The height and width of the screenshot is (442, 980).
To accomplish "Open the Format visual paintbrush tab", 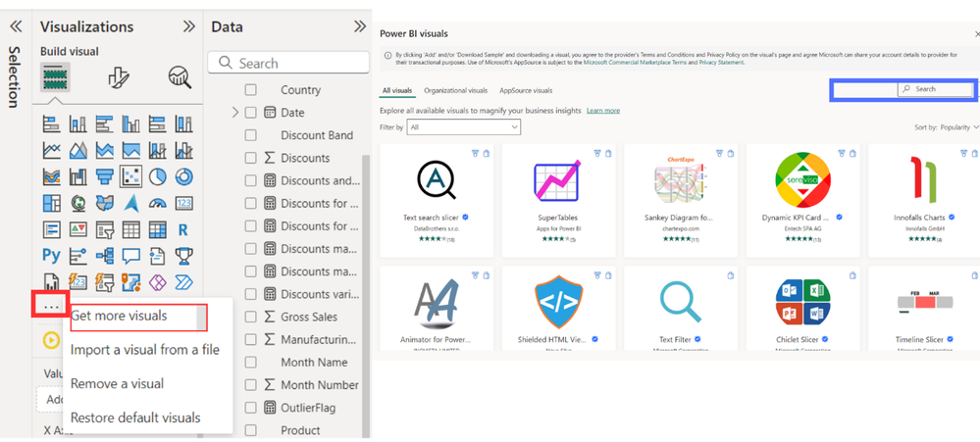I will 118,78.
